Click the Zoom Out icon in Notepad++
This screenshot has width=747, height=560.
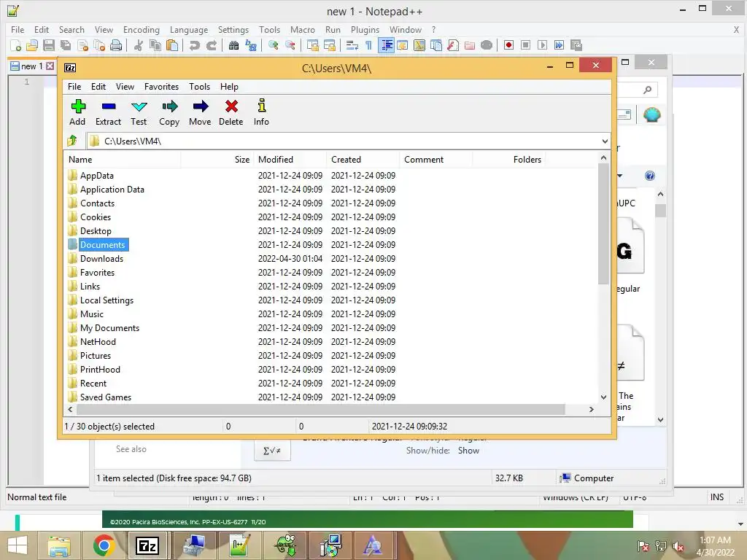[x=290, y=45]
